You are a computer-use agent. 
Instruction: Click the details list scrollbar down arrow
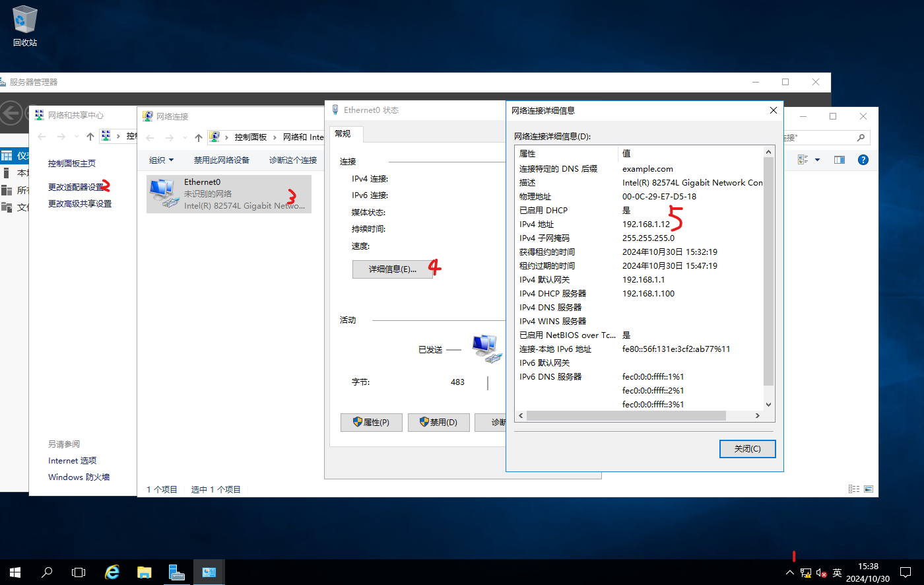point(768,404)
